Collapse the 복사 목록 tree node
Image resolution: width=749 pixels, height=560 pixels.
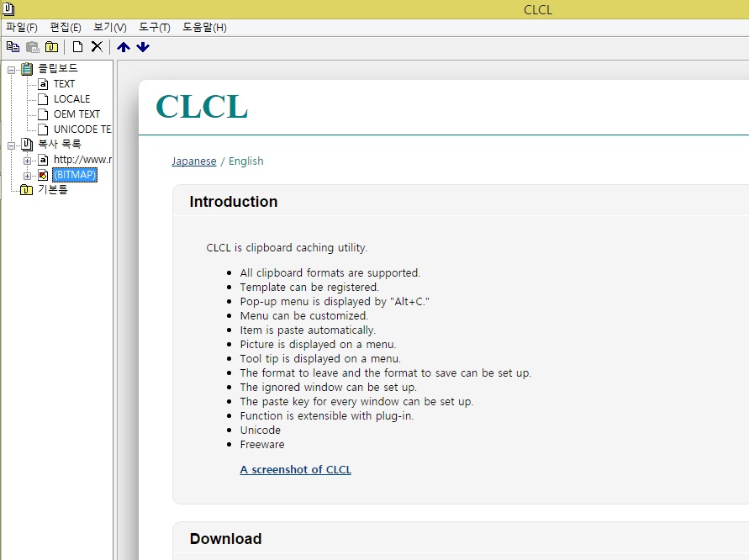click(x=12, y=145)
